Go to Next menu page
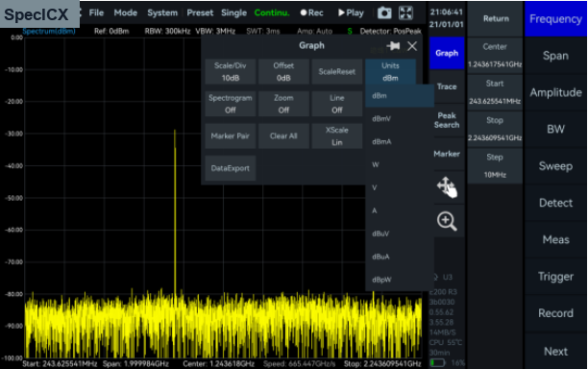588x369 pixels. pos(555,352)
